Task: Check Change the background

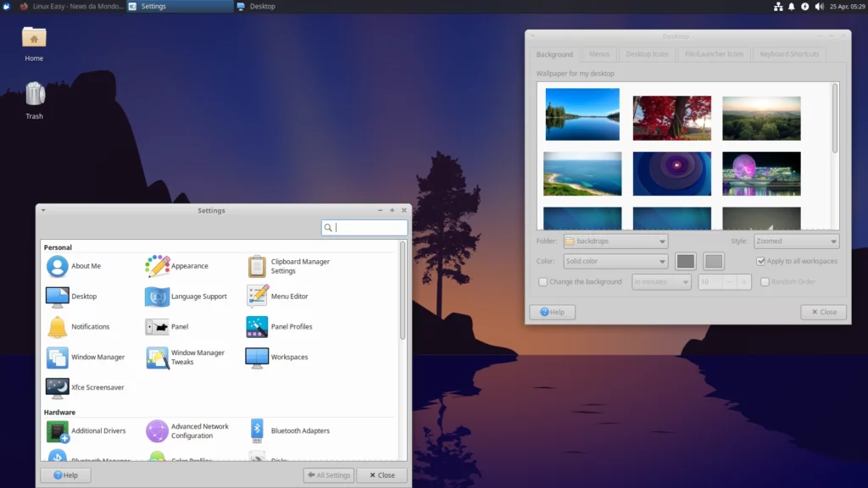Action: [x=542, y=281]
